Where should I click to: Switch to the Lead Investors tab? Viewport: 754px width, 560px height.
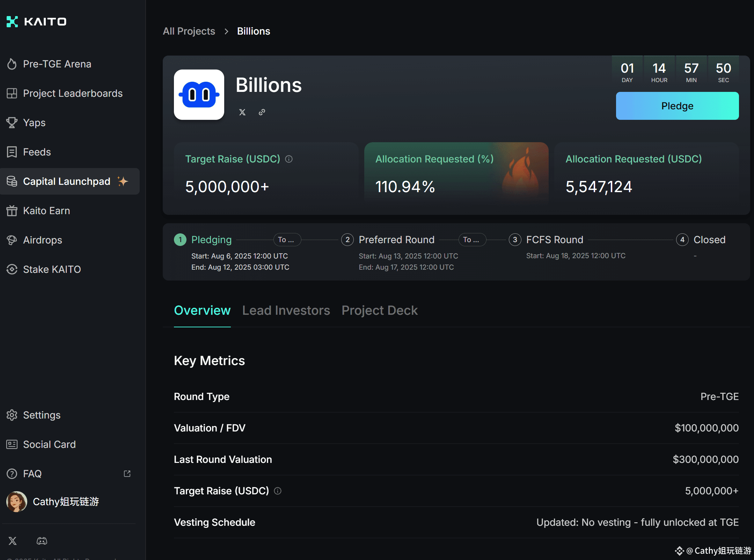tap(286, 310)
